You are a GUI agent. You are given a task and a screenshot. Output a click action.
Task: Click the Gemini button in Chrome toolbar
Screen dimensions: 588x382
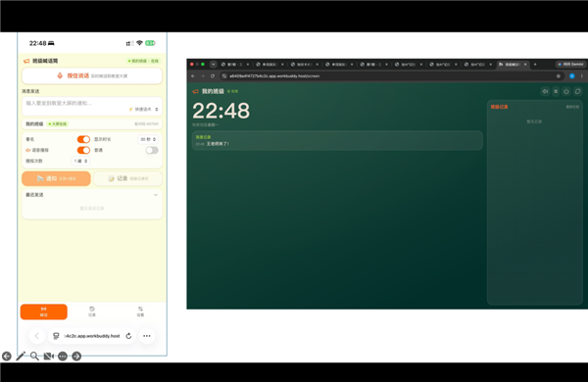tap(570, 64)
